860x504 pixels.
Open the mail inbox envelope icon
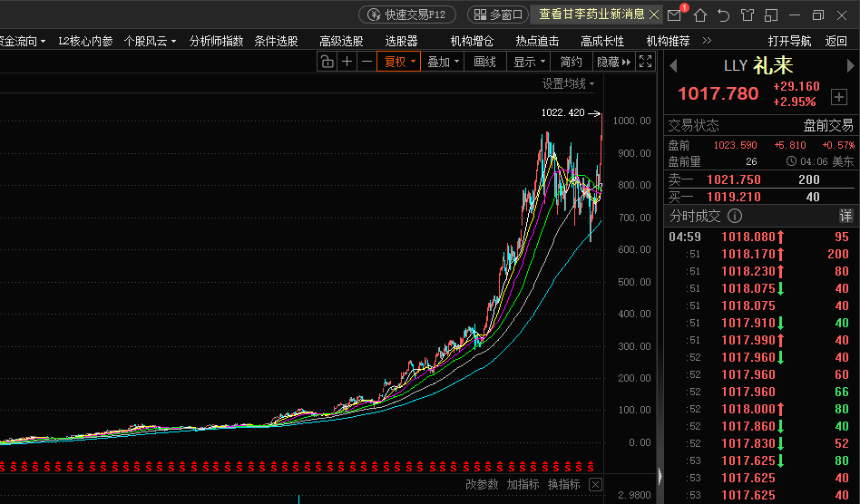pos(675,15)
